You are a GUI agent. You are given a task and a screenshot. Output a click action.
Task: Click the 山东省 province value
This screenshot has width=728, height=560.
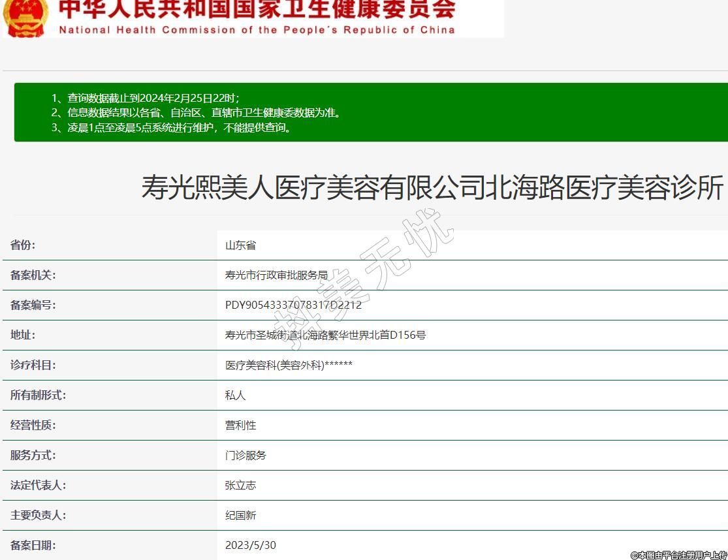(241, 245)
